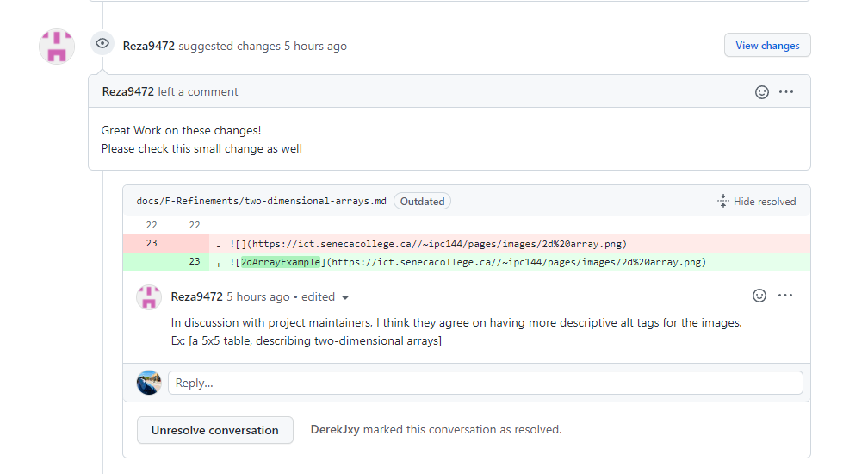Click line number 23 on the added line
Image resolution: width=868 pixels, height=474 pixels.
194,261
